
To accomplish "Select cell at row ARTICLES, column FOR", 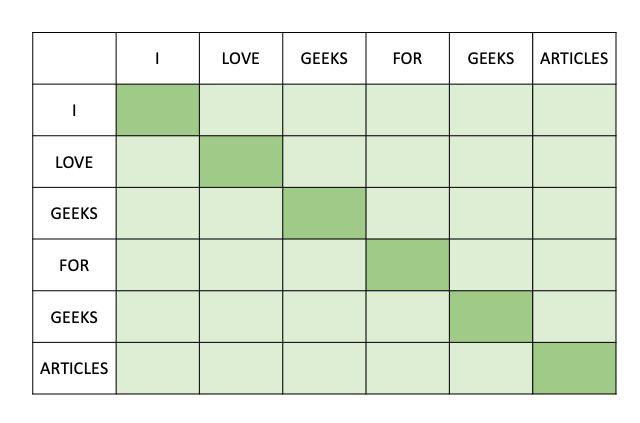I will pyautogui.click(x=407, y=368).
